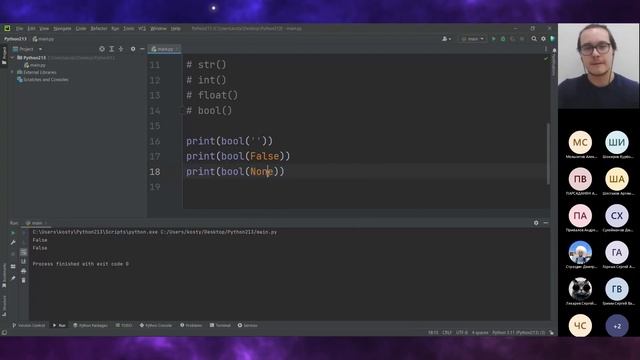
Task: Open the Navigate menu
Action: point(62,29)
